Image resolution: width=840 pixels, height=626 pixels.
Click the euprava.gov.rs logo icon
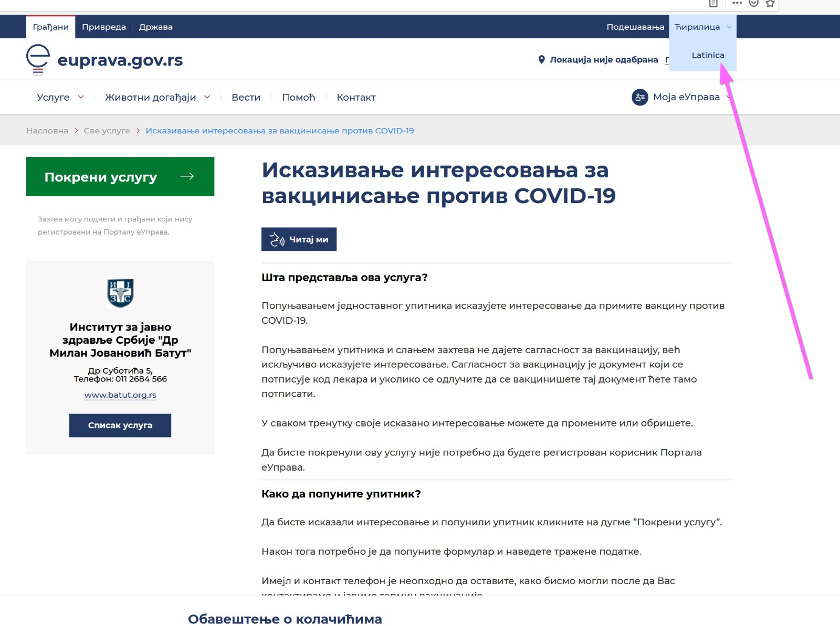(38, 59)
